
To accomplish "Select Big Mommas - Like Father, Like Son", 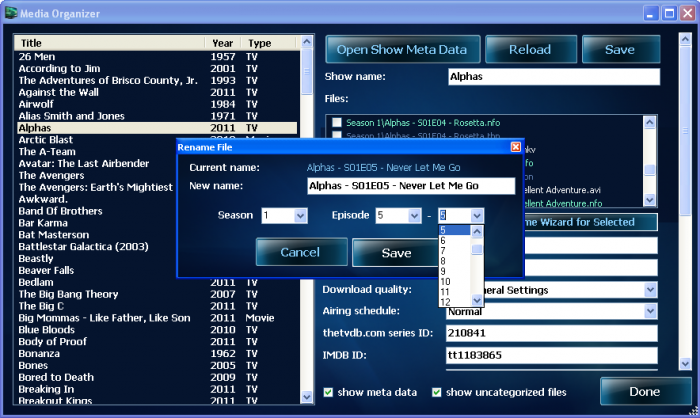I will click(157, 318).
